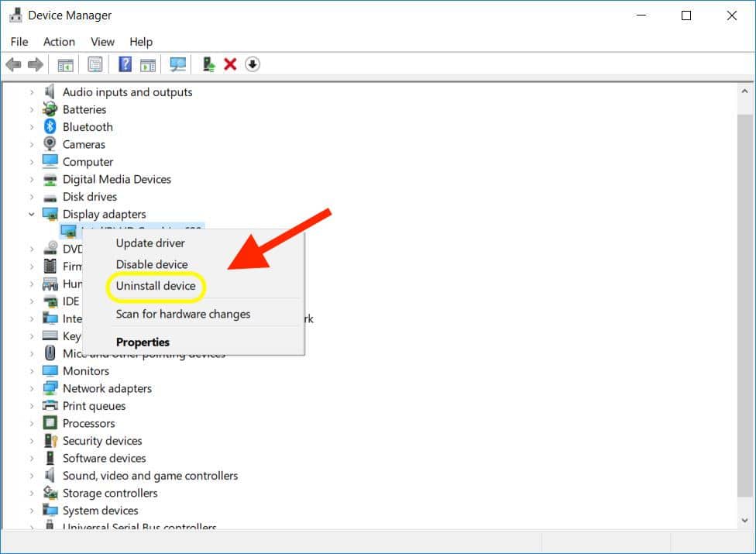This screenshot has height=554, width=756.
Task: Click the show/hide console tree icon
Action: [x=66, y=64]
